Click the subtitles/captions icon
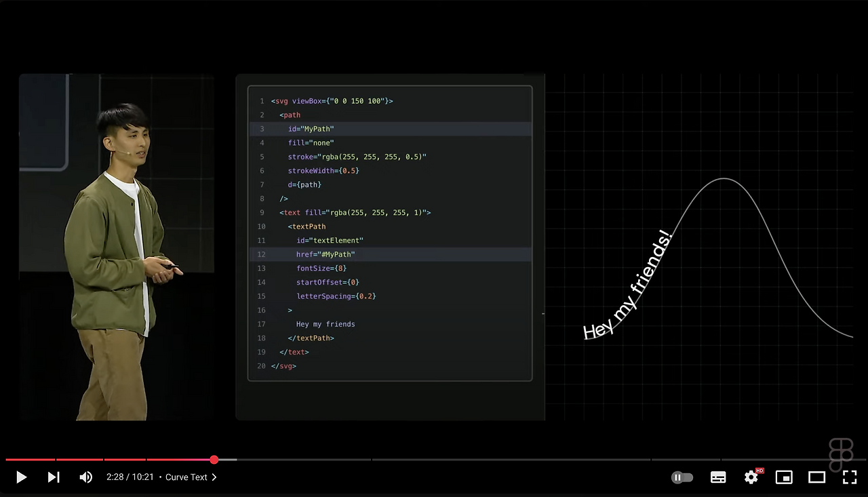Screen dimensions: 868x497 pyautogui.click(x=718, y=477)
